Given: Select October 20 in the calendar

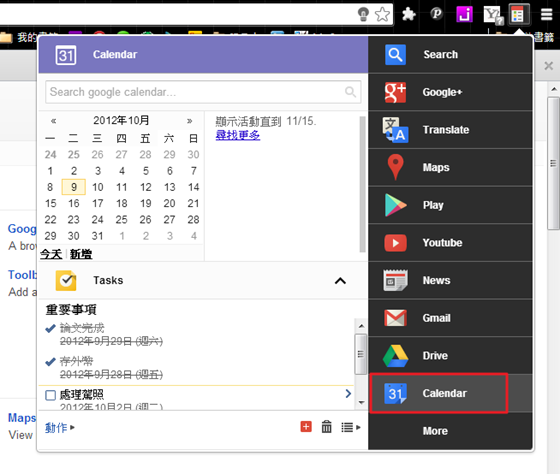Looking at the screenshot, I should coord(169,203).
